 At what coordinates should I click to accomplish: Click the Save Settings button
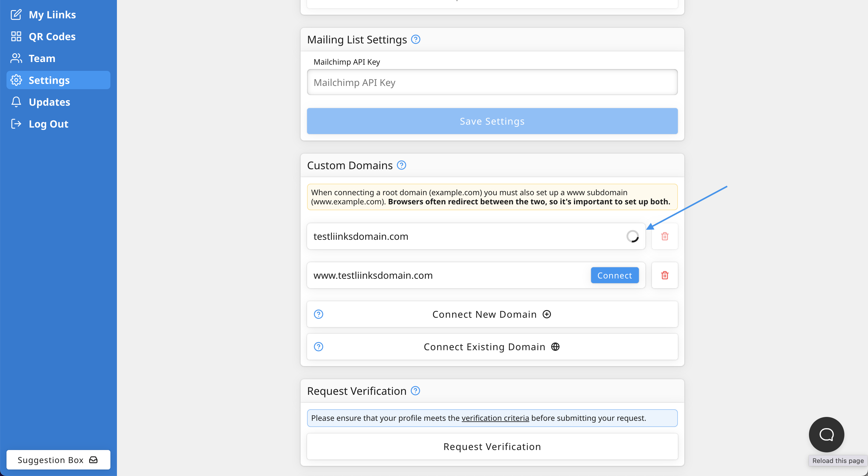(492, 121)
